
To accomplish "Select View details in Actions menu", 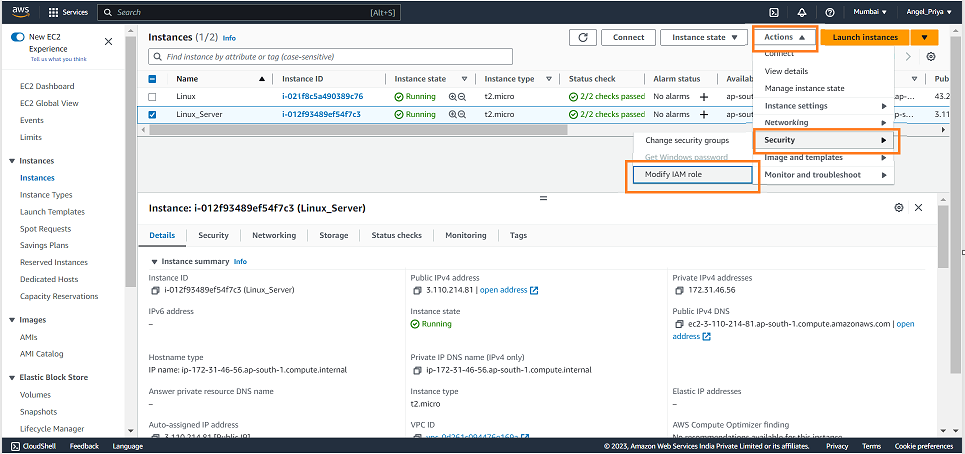I will (786, 71).
